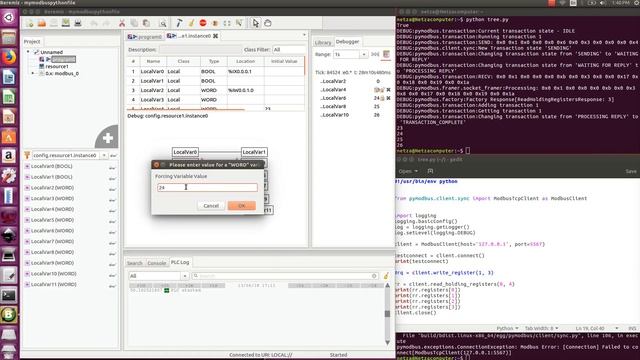
Task: Open Firefox from the Ubuntu dock
Action: coord(9,57)
